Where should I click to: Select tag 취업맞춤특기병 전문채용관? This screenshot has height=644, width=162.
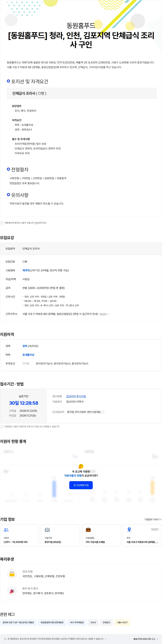[x=52, y=622]
